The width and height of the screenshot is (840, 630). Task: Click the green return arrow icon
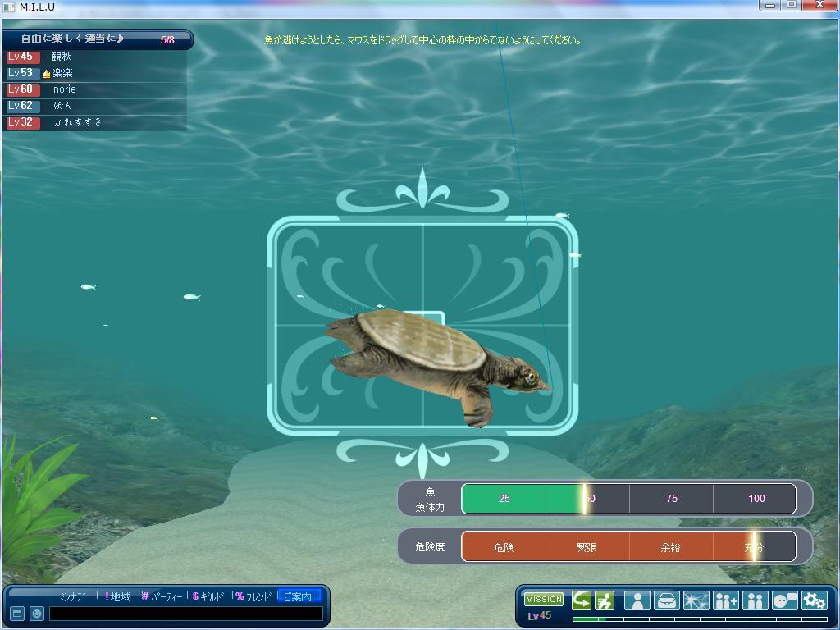coord(582,600)
